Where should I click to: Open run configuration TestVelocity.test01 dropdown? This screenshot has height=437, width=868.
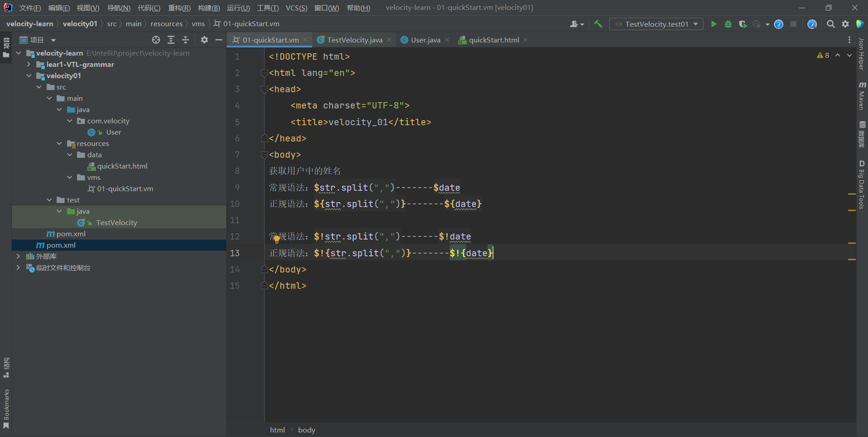pyautogui.click(x=656, y=24)
